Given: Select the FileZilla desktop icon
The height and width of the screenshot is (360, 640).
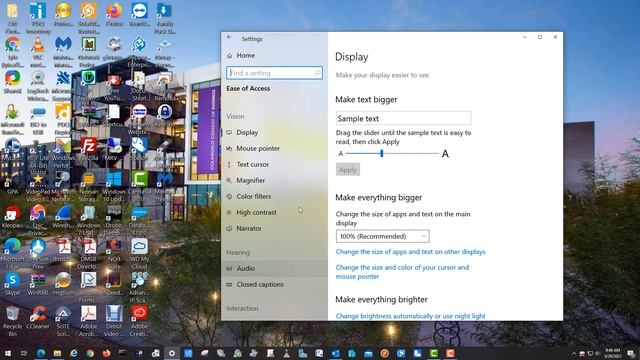Looking at the screenshot, I should [x=89, y=149].
